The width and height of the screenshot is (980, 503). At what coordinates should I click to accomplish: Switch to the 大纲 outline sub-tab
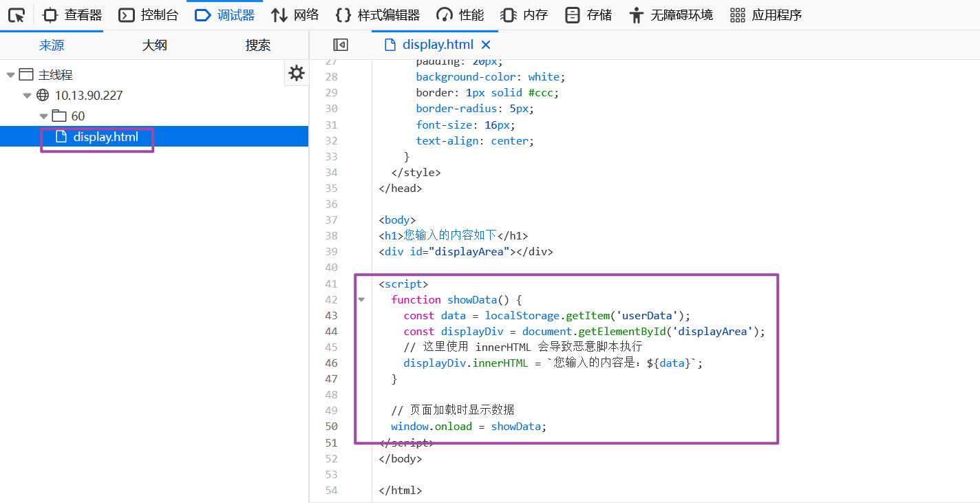tap(155, 45)
